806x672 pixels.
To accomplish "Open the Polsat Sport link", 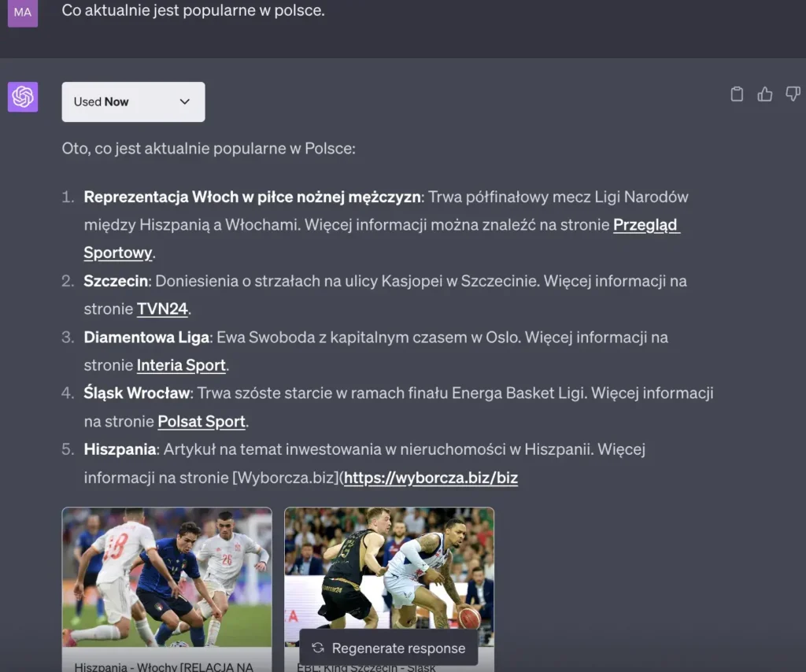I will tap(201, 421).
